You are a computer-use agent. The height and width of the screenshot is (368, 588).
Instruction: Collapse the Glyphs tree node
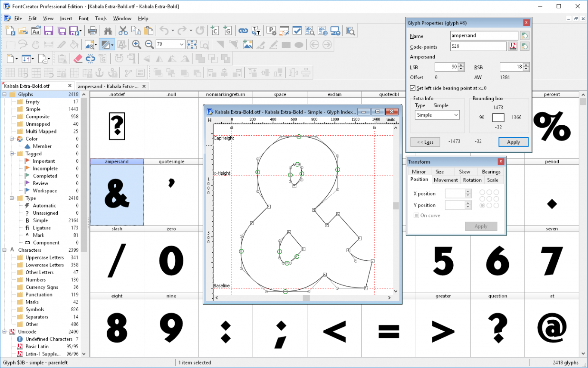click(5, 94)
